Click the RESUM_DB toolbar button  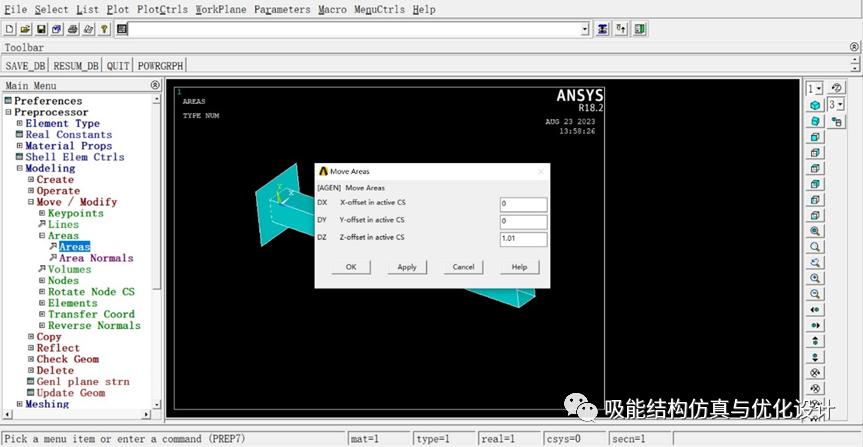76,66
